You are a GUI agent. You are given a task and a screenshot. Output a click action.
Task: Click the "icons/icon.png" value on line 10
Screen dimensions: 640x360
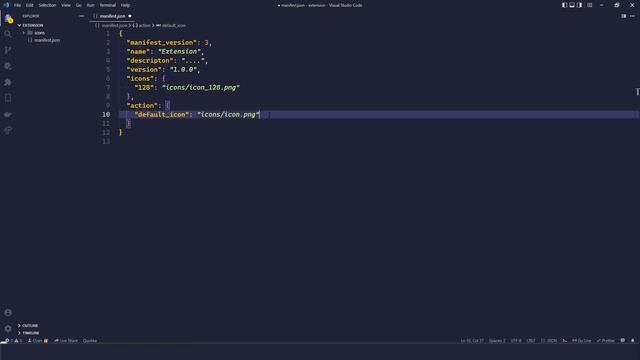[228, 114]
